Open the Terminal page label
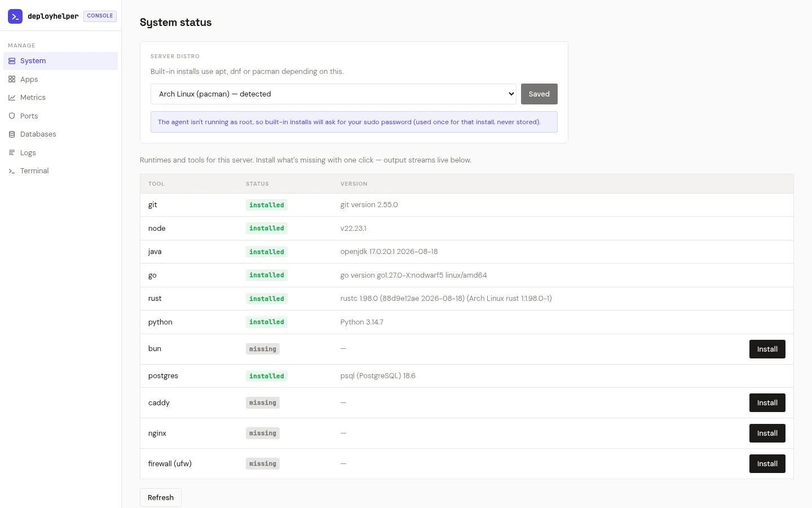Viewport: 812px width, 508px height. 34,171
